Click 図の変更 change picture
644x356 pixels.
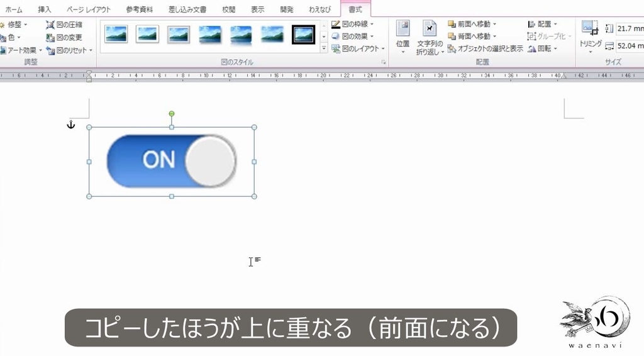(x=64, y=37)
